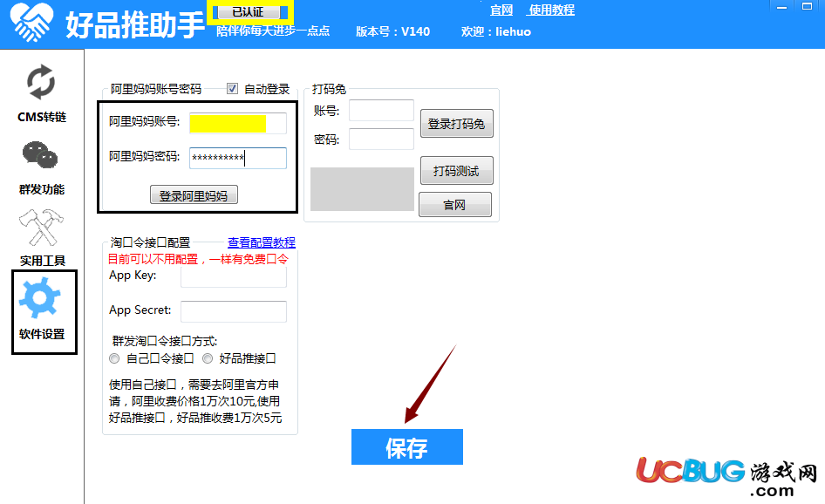
Task: Click the handshake heart app logo
Action: pos(31,22)
